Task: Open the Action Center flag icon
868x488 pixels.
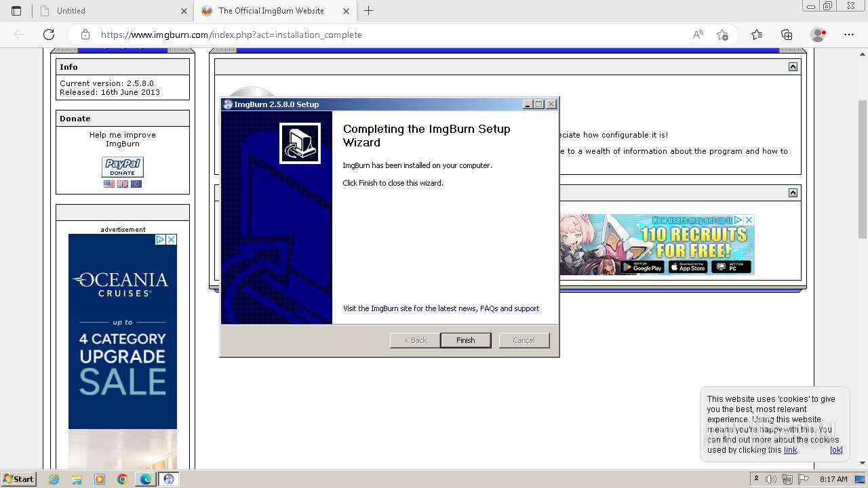Action: 802,479
